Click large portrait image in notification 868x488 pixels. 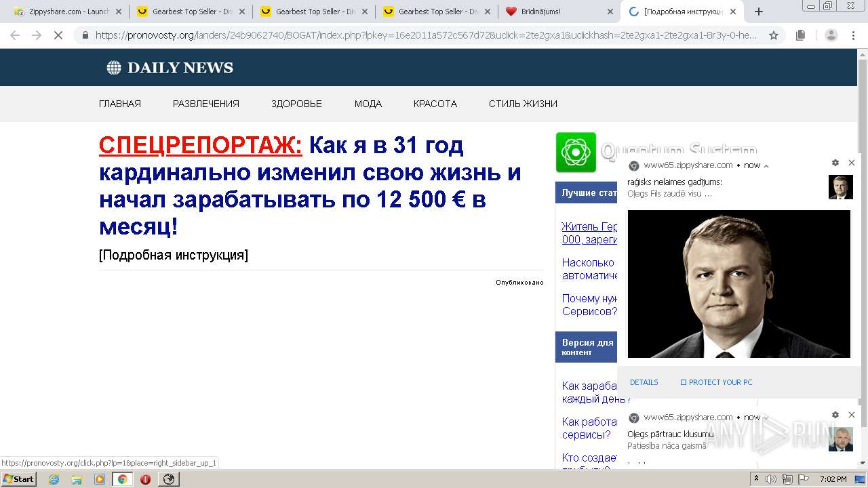739,284
